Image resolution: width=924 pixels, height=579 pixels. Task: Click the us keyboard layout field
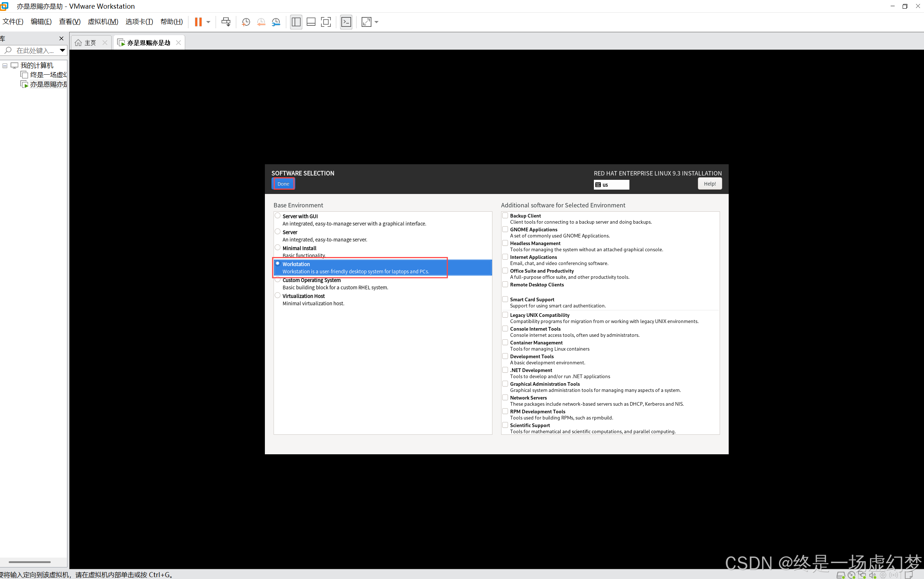click(x=611, y=185)
